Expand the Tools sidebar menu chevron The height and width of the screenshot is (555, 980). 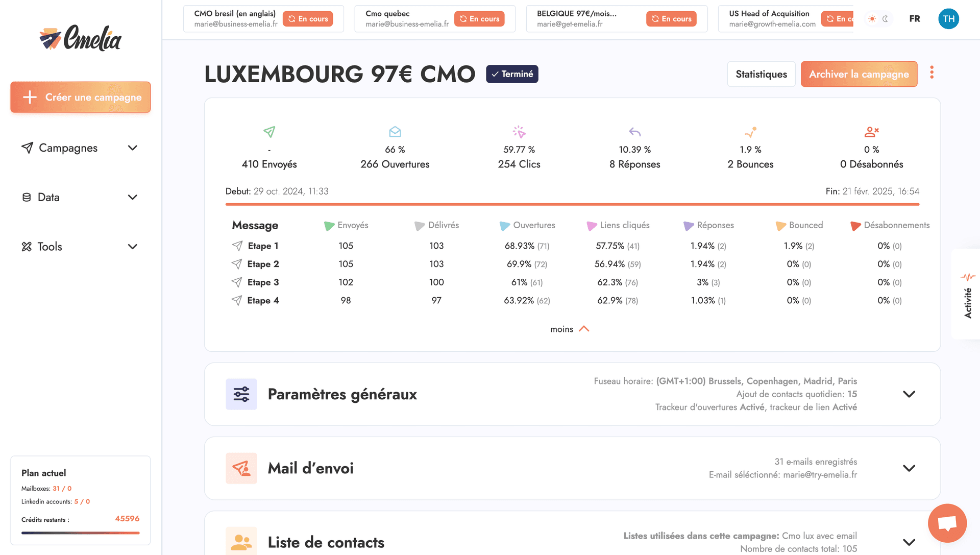click(133, 247)
